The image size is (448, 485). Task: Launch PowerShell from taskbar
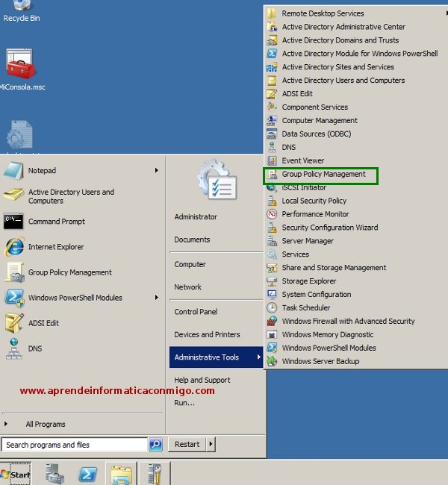(87, 474)
